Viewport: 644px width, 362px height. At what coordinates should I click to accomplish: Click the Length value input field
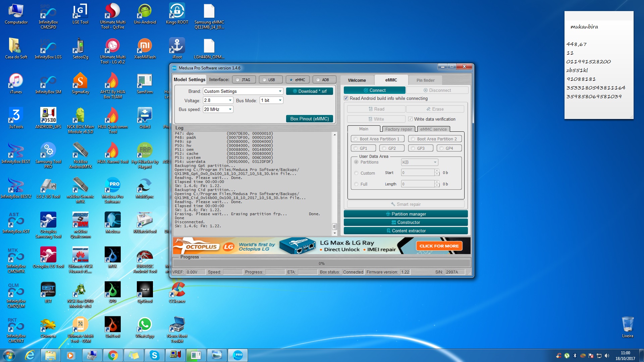pyautogui.click(x=418, y=184)
